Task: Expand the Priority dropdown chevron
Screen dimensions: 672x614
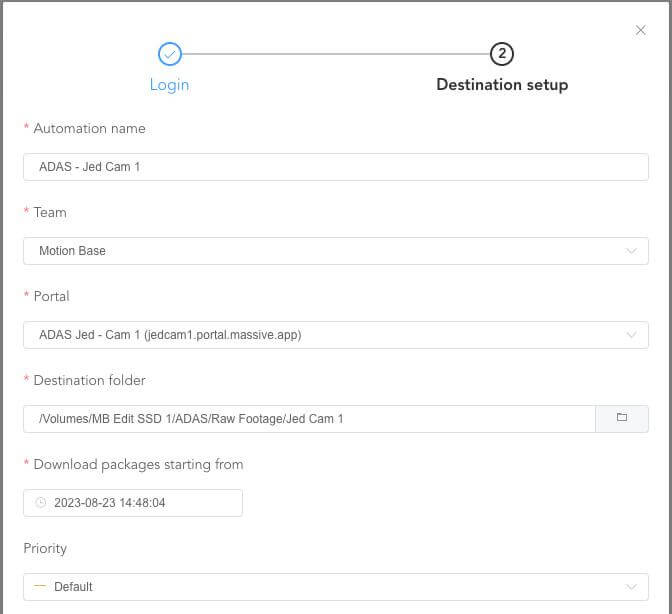Action: 631,587
